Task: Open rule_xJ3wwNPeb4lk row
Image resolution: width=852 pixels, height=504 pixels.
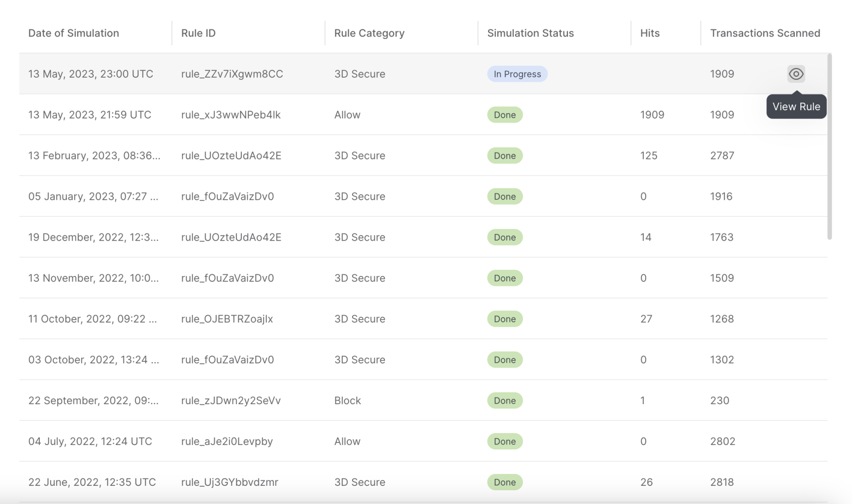Action: 230,115
